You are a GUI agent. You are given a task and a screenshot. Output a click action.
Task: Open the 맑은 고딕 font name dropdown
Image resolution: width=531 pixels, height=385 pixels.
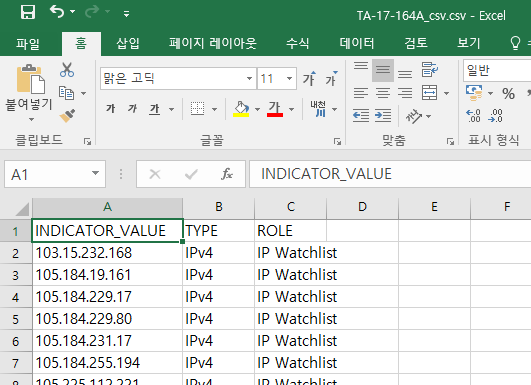(249, 79)
